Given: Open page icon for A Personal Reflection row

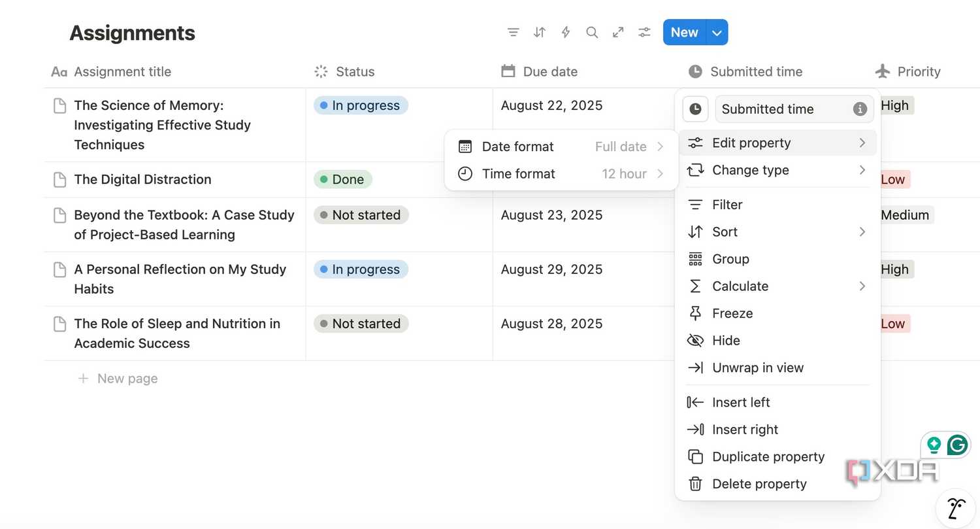Looking at the screenshot, I should click(59, 269).
